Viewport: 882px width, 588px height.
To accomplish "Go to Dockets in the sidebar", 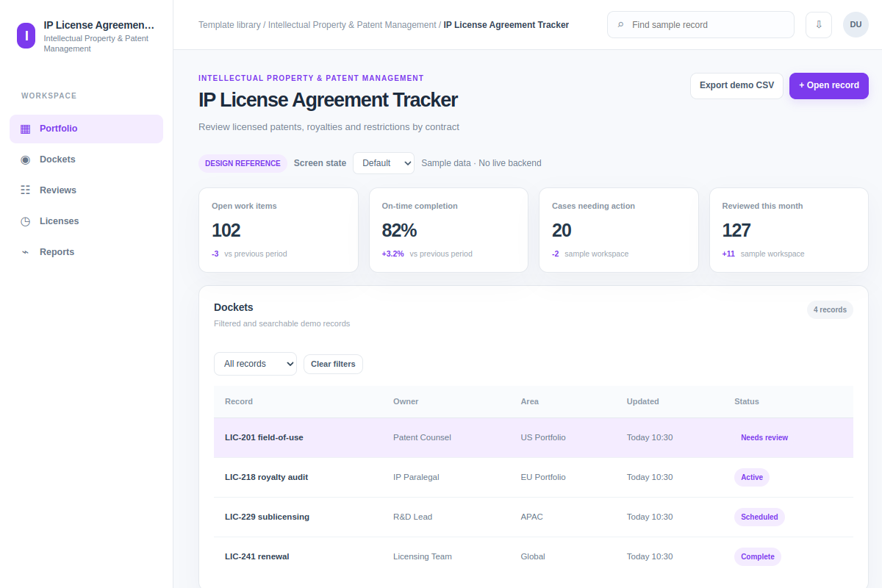I will pos(86,159).
